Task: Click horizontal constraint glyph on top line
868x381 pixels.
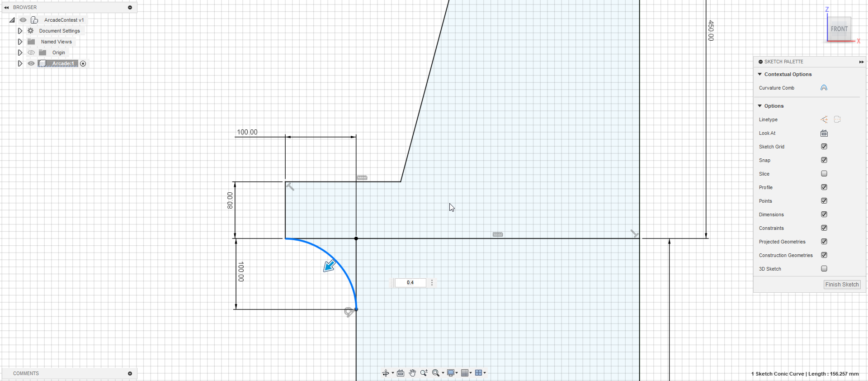Action: click(x=362, y=178)
